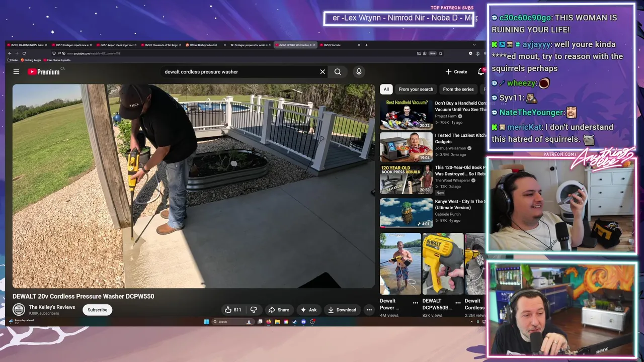
Task: Download the video
Action: (342, 310)
